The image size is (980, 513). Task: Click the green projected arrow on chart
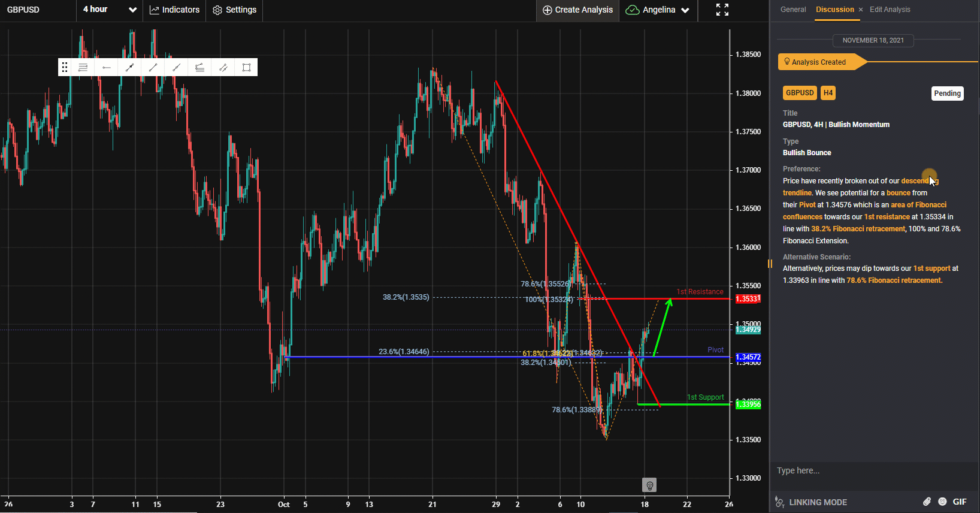coord(663,327)
